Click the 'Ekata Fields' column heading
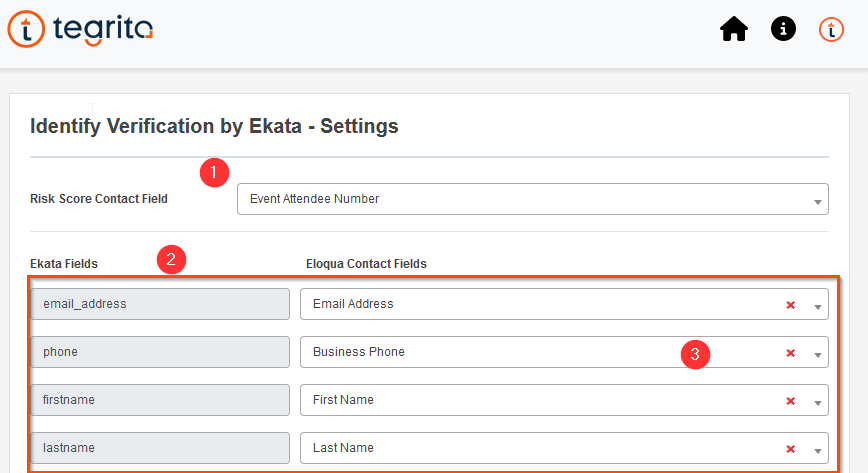This screenshot has width=868, height=473. [x=64, y=264]
